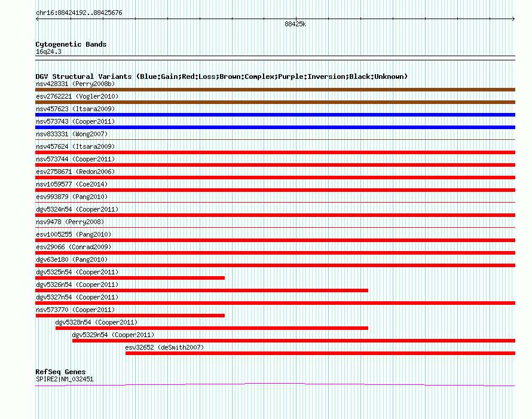Click the red bar under nsv573744
The height and width of the screenshot is (419, 532).
pos(275,165)
